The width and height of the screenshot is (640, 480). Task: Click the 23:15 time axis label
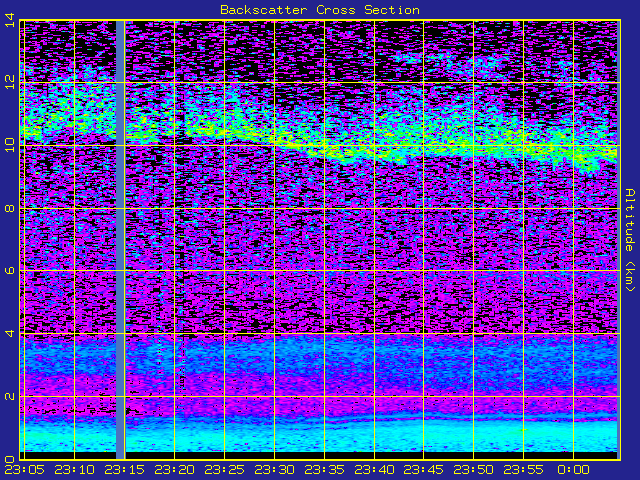(x=124, y=470)
